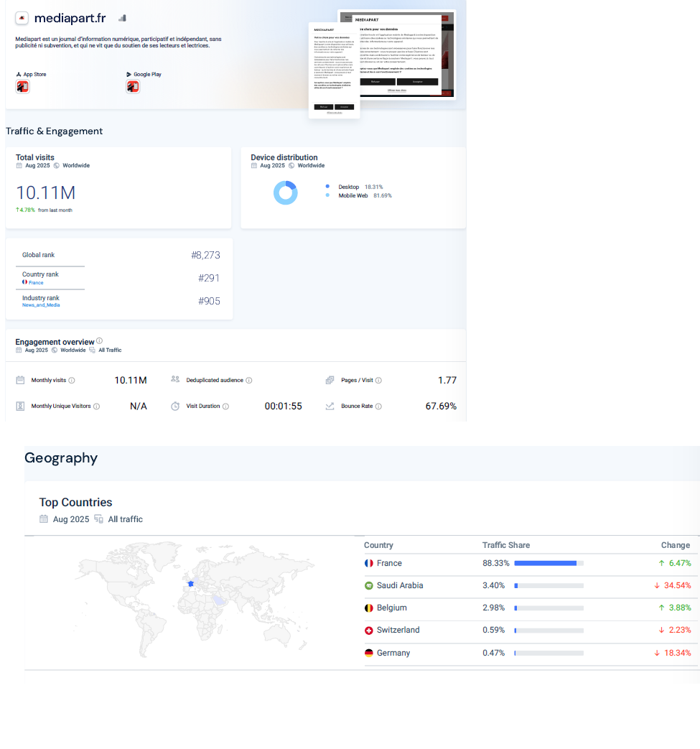Click the info icon next to Monthly visits
Image resolution: width=700 pixels, height=749 pixels.
[x=72, y=381]
